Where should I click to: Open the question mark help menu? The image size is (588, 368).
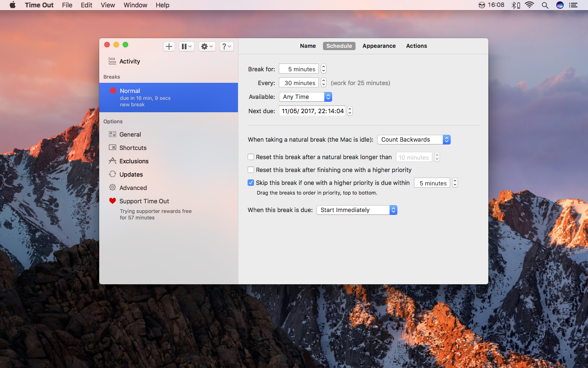226,46
